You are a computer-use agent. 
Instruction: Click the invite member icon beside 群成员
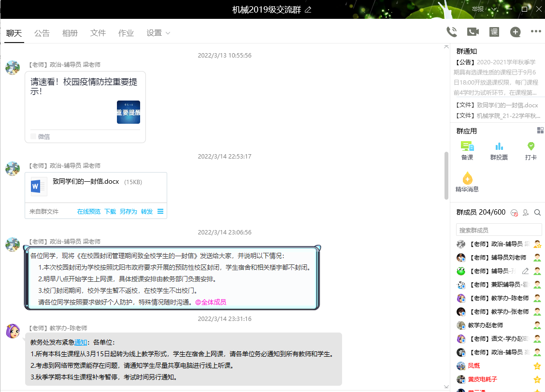526,213
